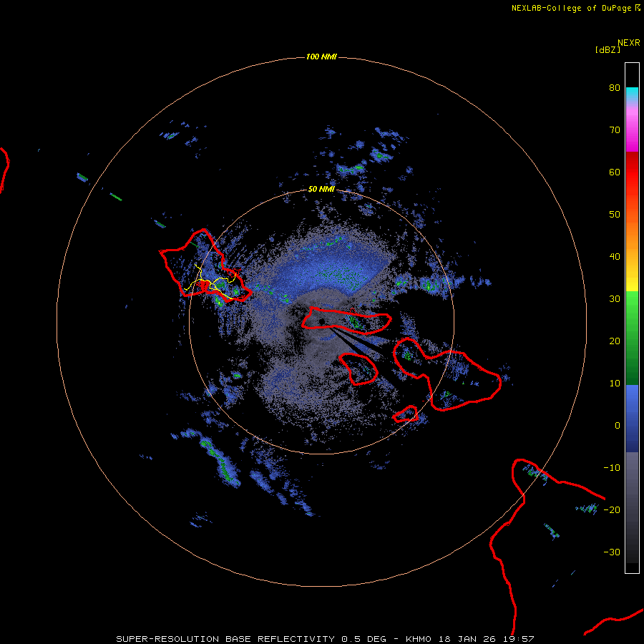Click the 0 dBZ scale value
Viewport: 644px width, 644px height.
tap(618, 426)
